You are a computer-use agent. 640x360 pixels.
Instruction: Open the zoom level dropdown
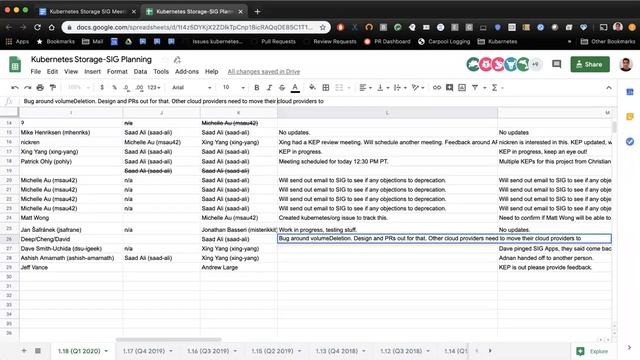click(x=78, y=87)
